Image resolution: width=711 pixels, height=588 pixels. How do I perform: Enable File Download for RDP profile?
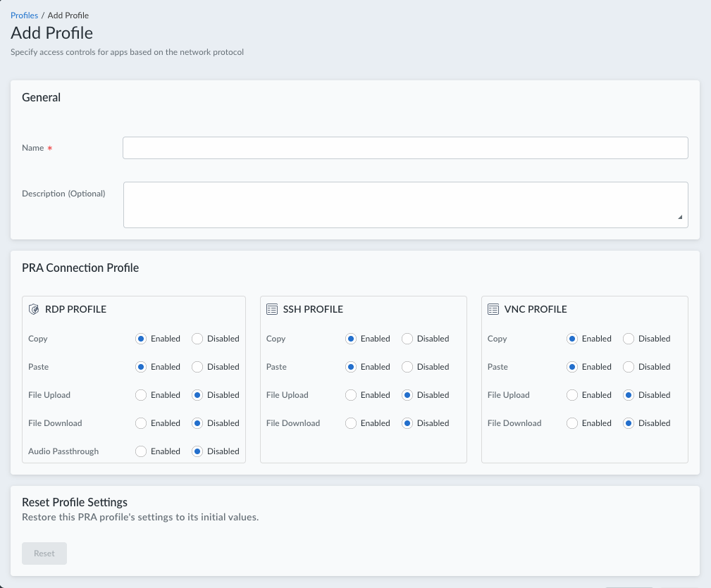[x=141, y=423]
